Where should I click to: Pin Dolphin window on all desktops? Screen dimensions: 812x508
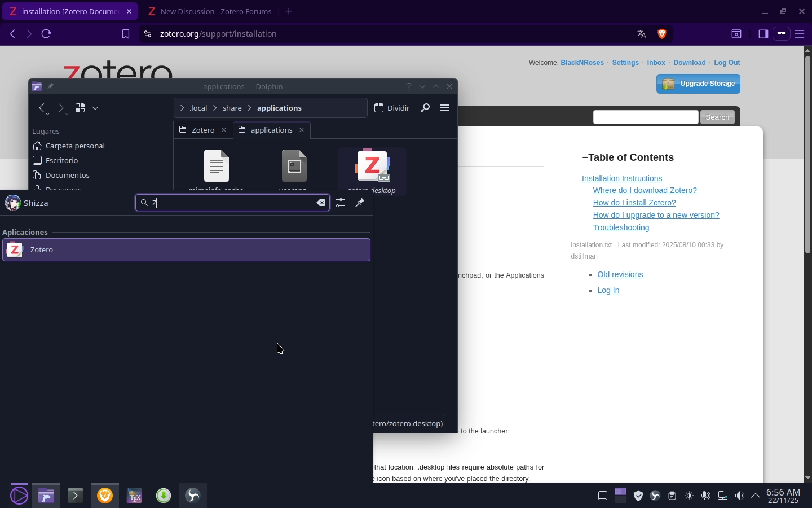click(x=50, y=87)
